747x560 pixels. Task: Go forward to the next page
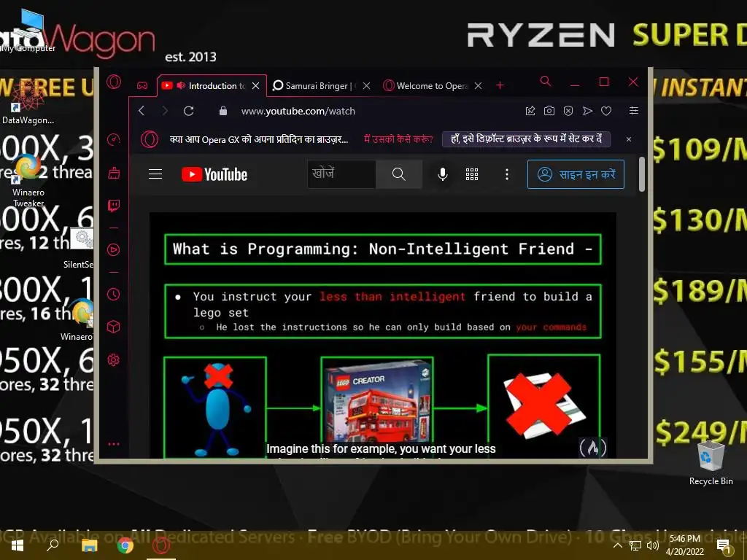165,111
